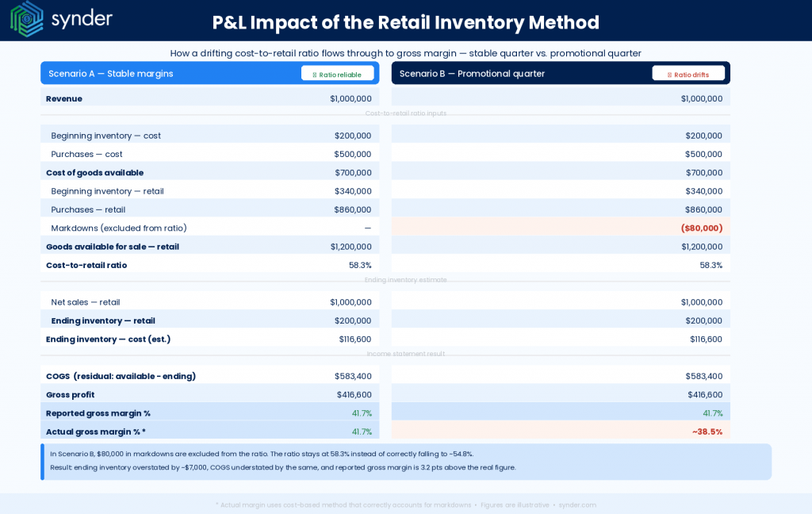Select the red Markdowns value ($80,000)
Screen dimensions: 812x514
[x=700, y=228]
